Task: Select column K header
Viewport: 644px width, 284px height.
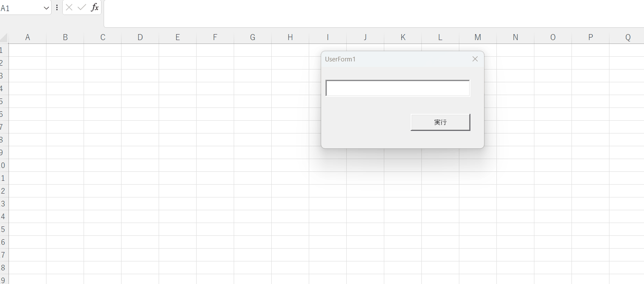Action: click(x=403, y=37)
